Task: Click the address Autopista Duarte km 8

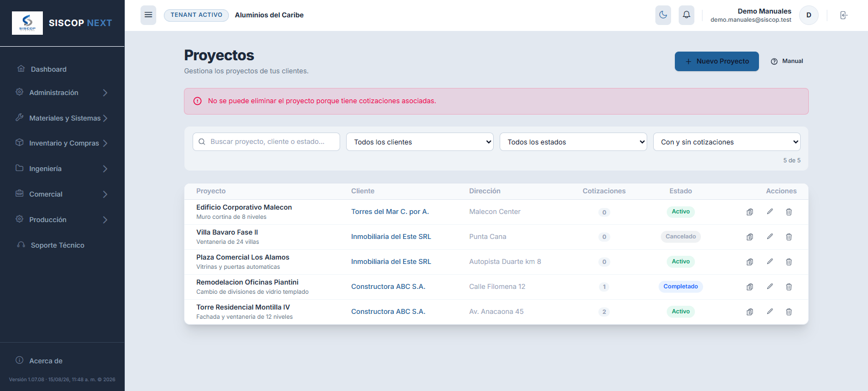Action: click(505, 262)
